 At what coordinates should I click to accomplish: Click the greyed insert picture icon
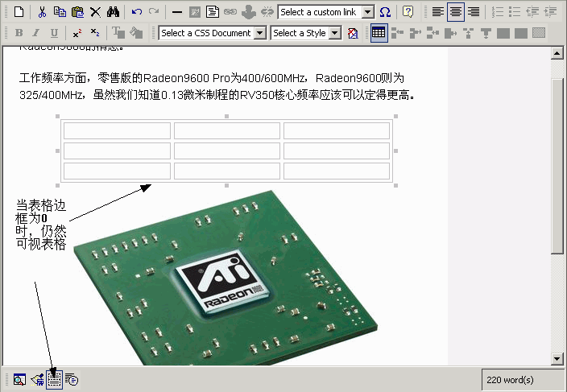(x=195, y=12)
